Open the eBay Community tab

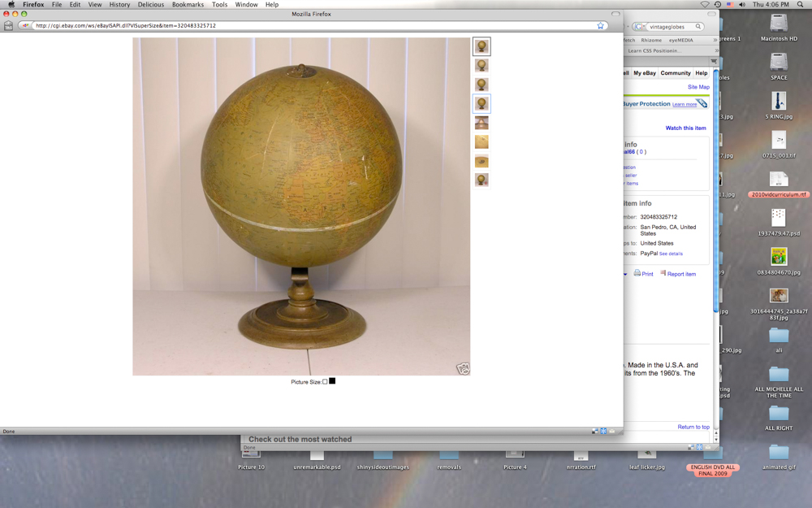[676, 73]
